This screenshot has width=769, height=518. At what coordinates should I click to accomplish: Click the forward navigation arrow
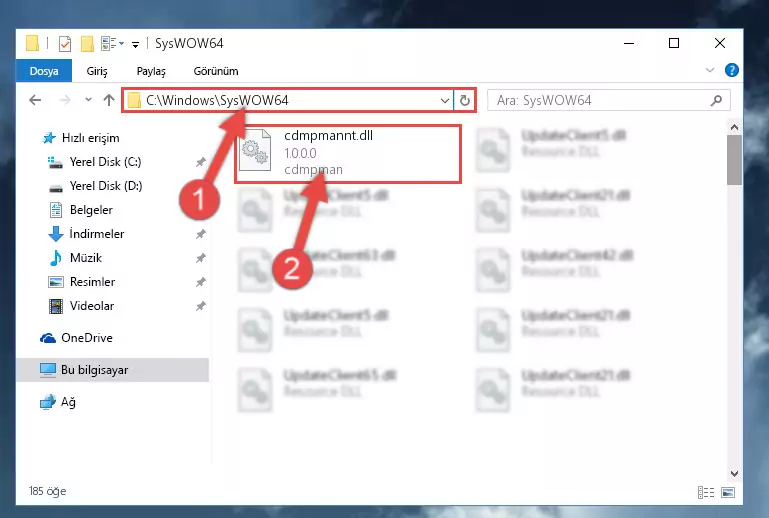[x=65, y=100]
